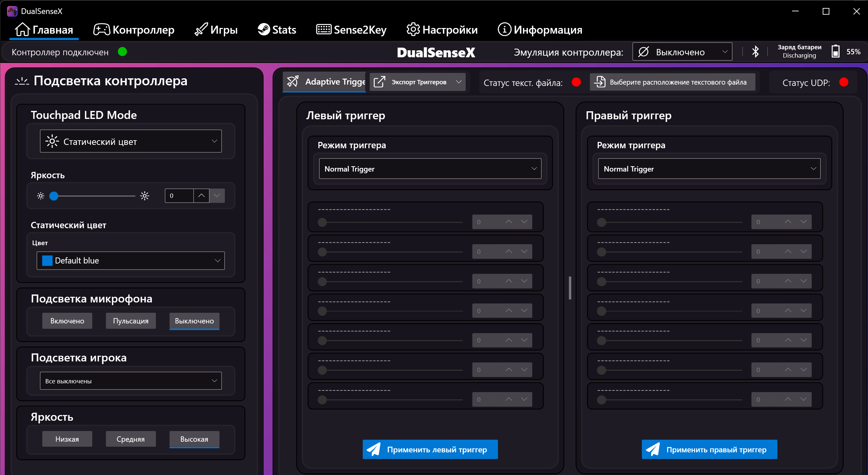
Task: Switch to the Настройки tab
Action: (x=442, y=30)
